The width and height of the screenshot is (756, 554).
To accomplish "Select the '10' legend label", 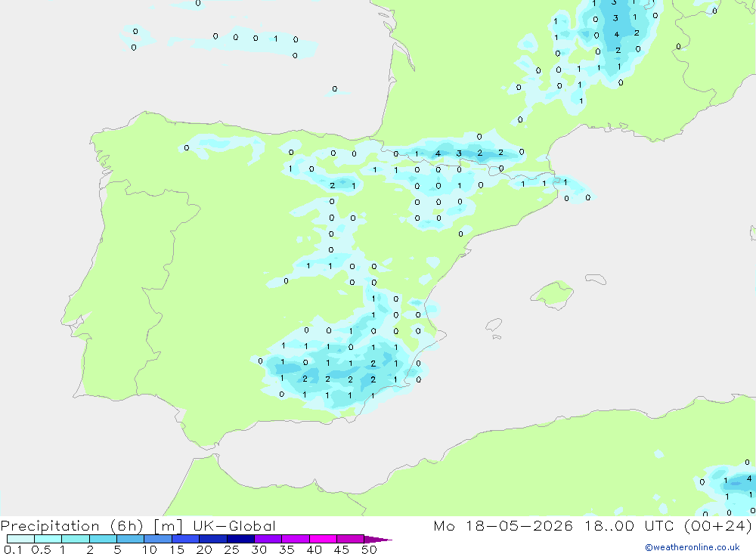I will [150, 549].
